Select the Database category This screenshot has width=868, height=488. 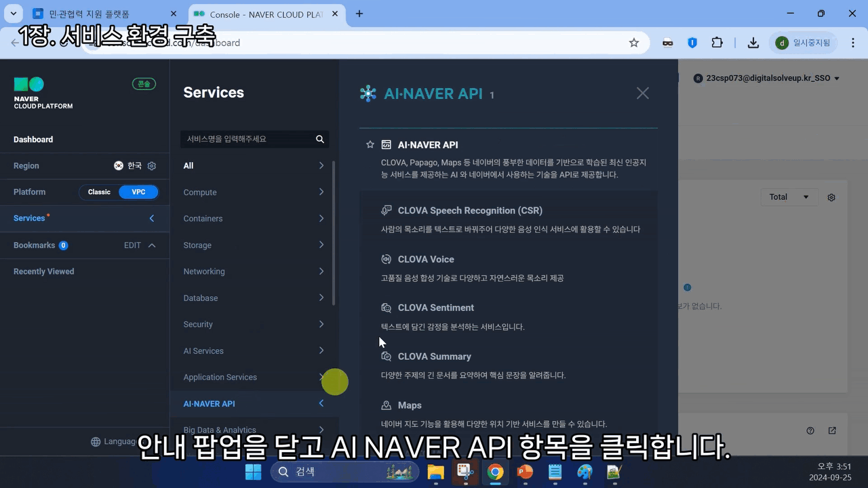(x=254, y=298)
